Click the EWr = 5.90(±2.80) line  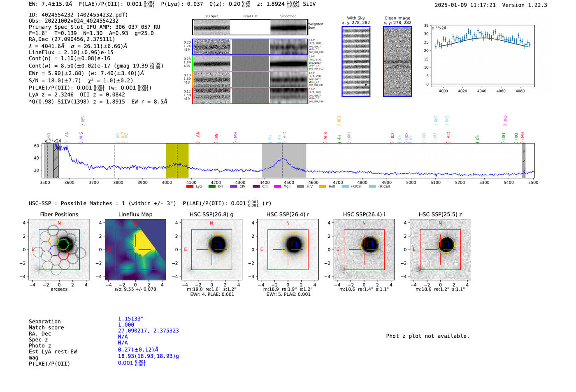pyautogui.click(x=86, y=73)
